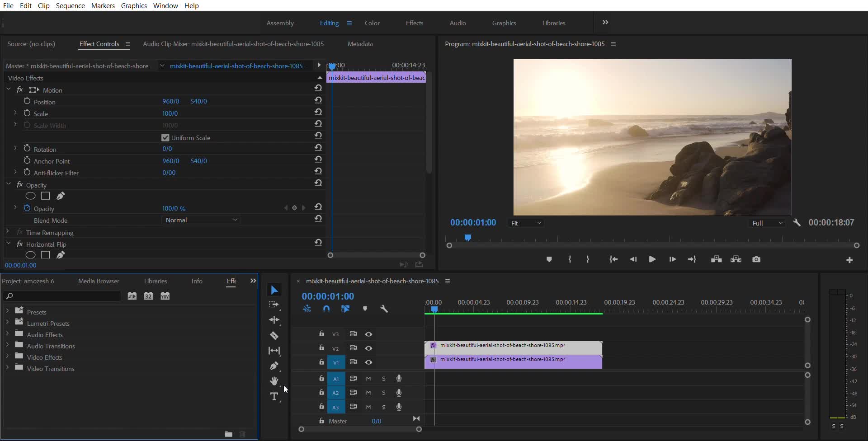Screen dimensions: 868x441
Task: Hide track V2 using eye icon
Action: coord(368,348)
